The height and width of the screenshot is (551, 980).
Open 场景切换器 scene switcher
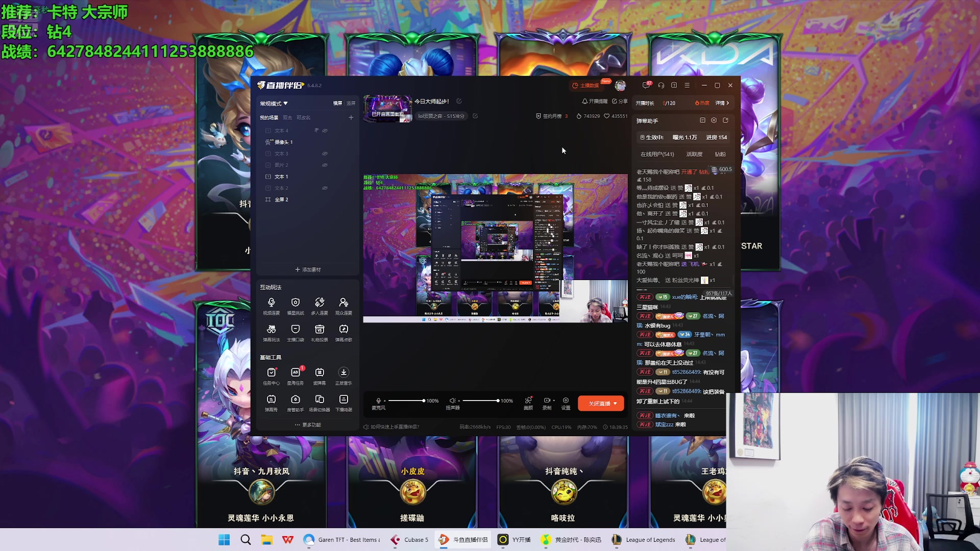320,403
